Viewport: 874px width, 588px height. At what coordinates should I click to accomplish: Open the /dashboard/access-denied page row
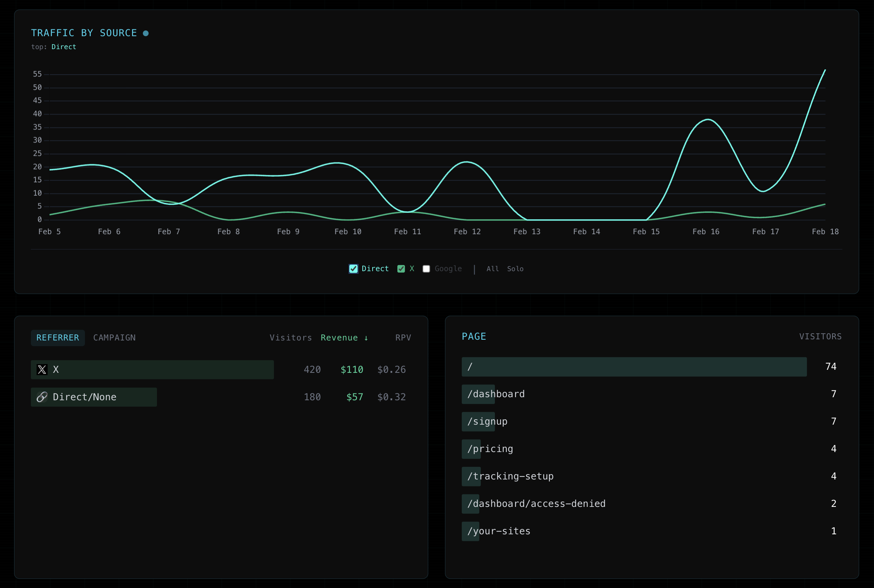536,504
